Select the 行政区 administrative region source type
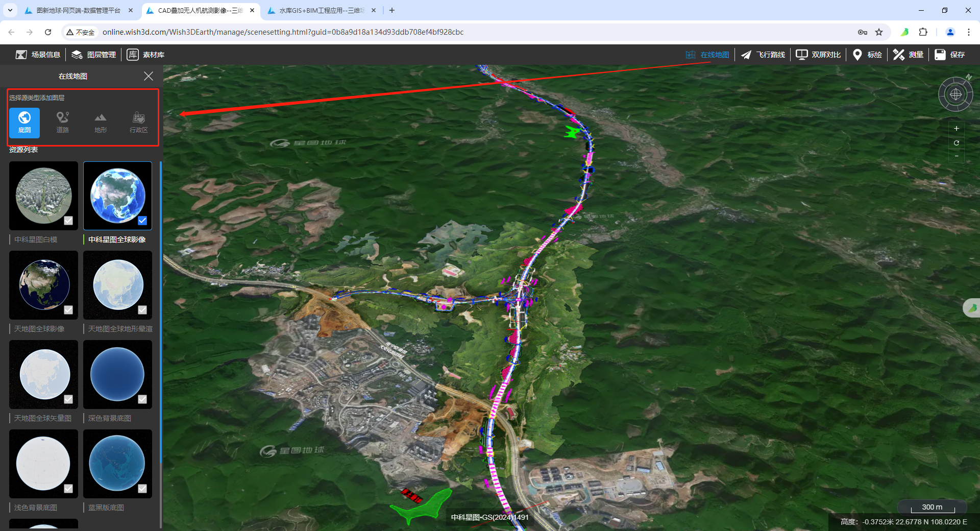The height and width of the screenshot is (531, 980). click(x=138, y=123)
